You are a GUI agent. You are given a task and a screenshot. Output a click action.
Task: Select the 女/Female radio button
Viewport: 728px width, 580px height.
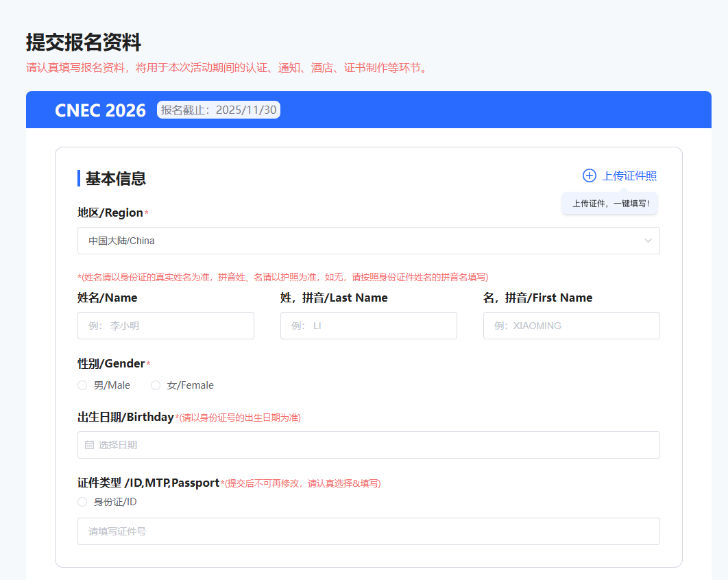coord(156,385)
